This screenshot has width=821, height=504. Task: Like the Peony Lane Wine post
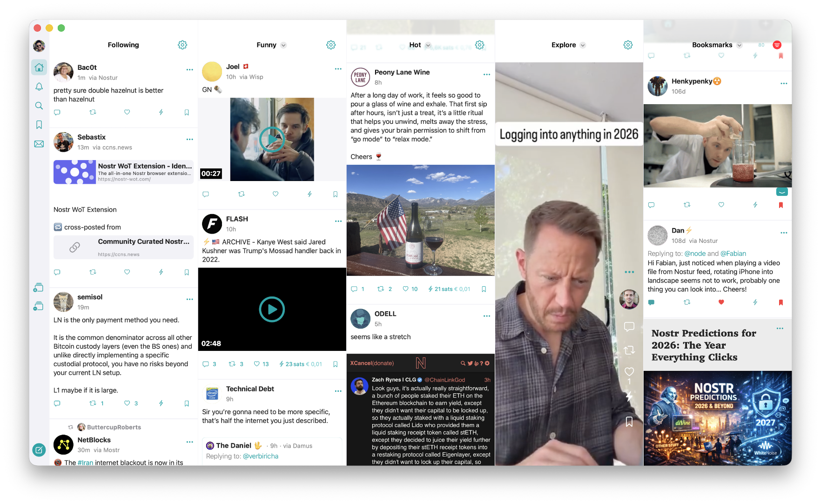[x=406, y=289]
